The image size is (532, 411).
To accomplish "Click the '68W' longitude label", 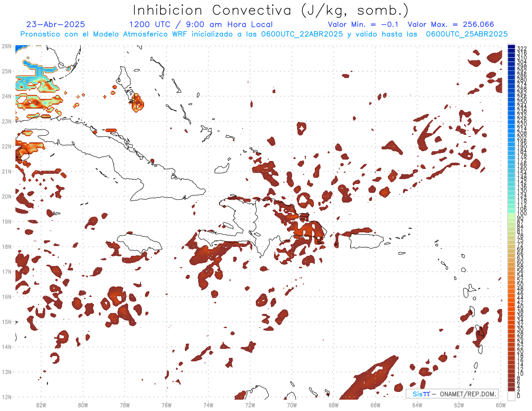I will [334, 404].
